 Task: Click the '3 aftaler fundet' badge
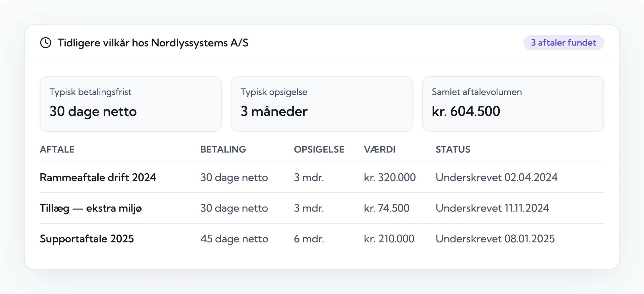click(563, 43)
